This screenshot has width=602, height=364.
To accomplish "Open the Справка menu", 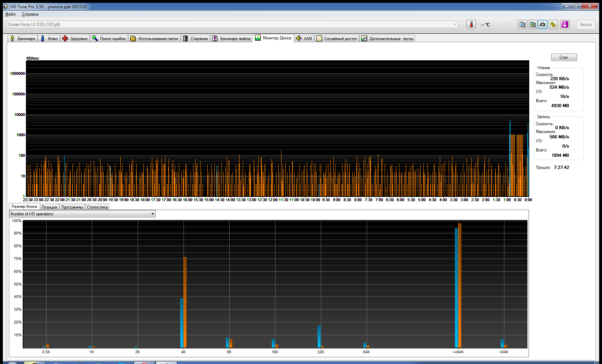I will [30, 14].
